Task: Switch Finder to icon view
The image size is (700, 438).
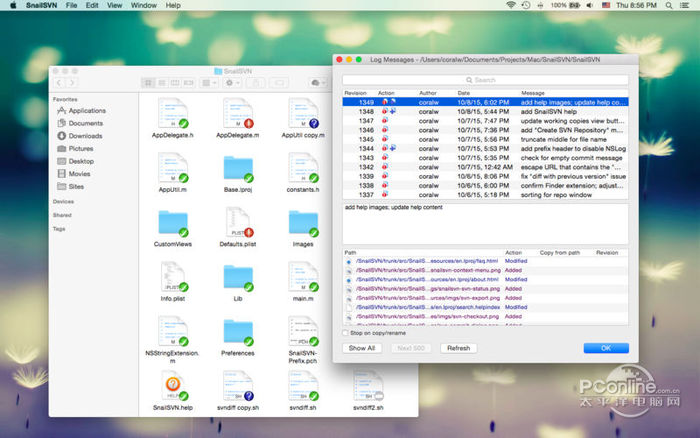Action: coord(148,81)
